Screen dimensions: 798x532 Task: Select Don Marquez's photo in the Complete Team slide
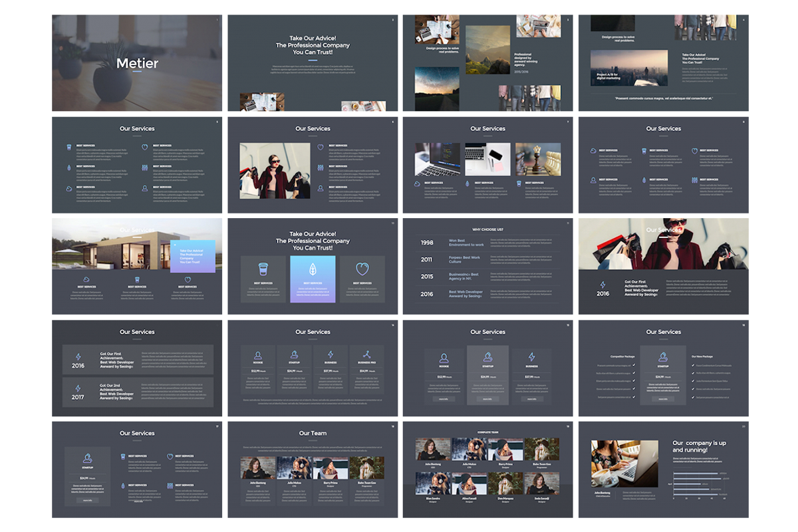point(505,483)
